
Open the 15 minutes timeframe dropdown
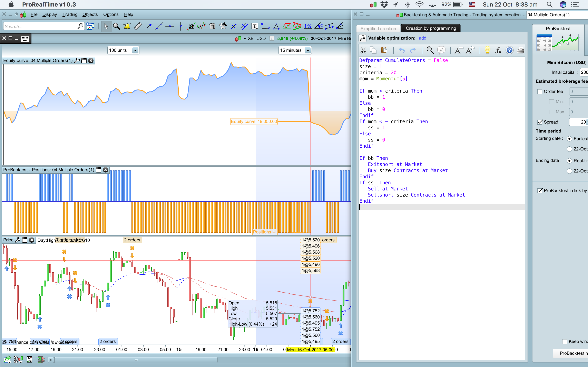pos(308,50)
